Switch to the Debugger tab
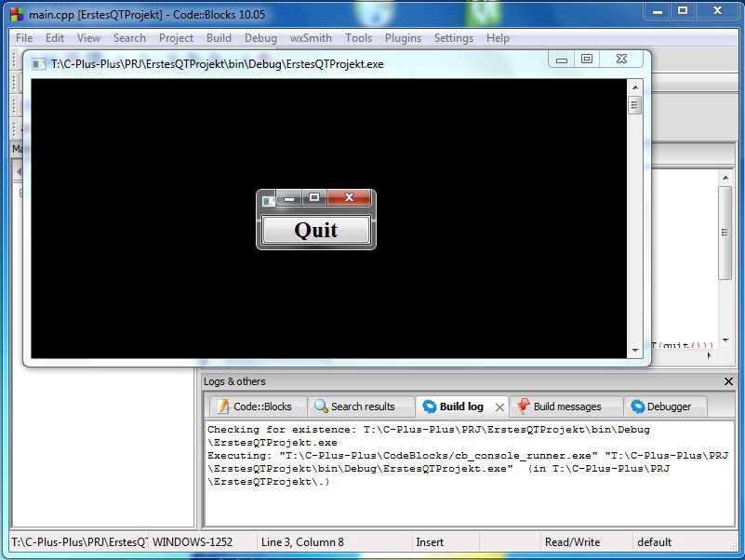Image resolution: width=745 pixels, height=560 pixels. [668, 407]
